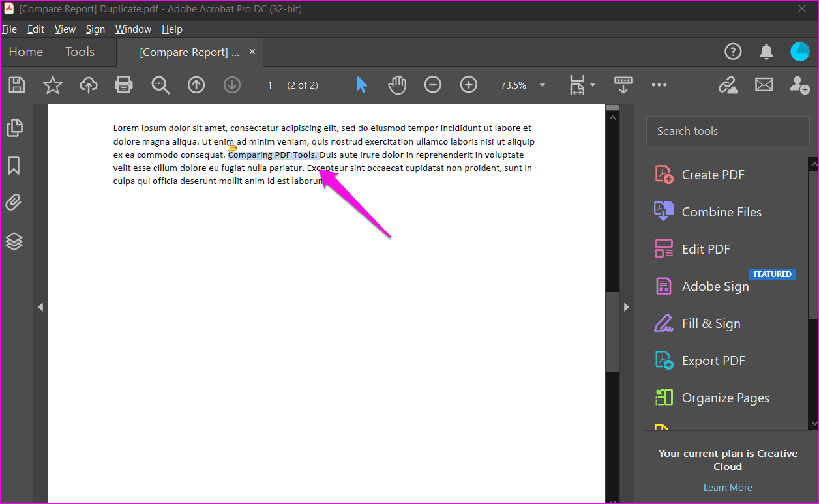The image size is (819, 504).
Task: Open the Help menu
Action: (172, 29)
